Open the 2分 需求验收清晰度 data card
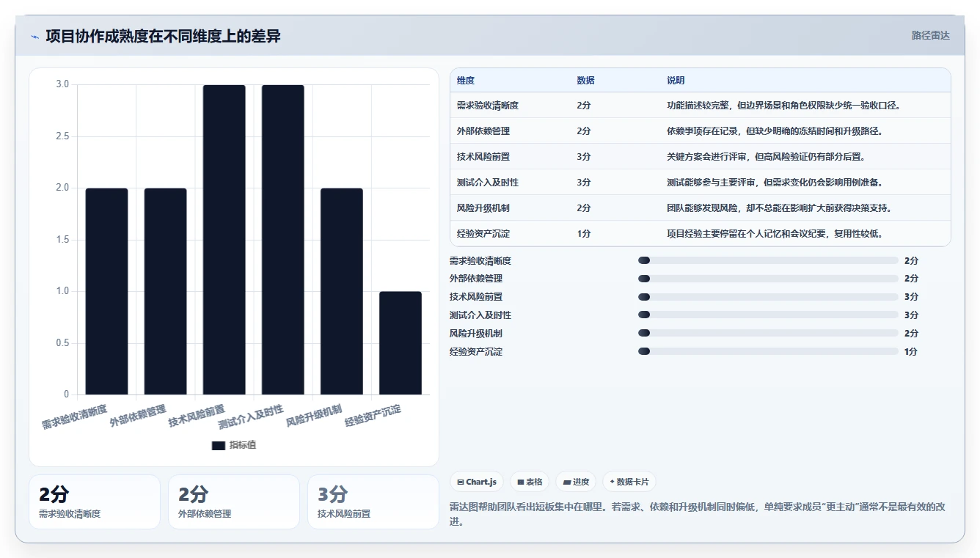Screen dimensions: 980x558 [x=95, y=502]
